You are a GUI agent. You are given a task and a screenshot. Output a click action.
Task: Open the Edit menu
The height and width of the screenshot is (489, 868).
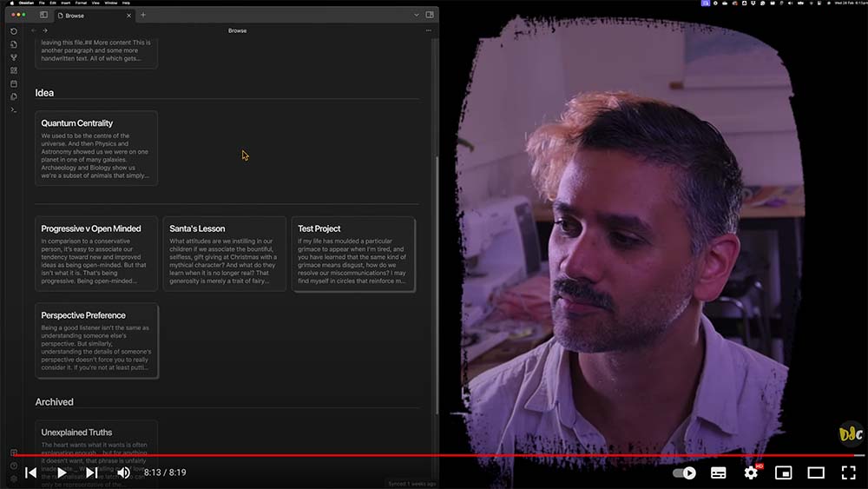tap(53, 3)
